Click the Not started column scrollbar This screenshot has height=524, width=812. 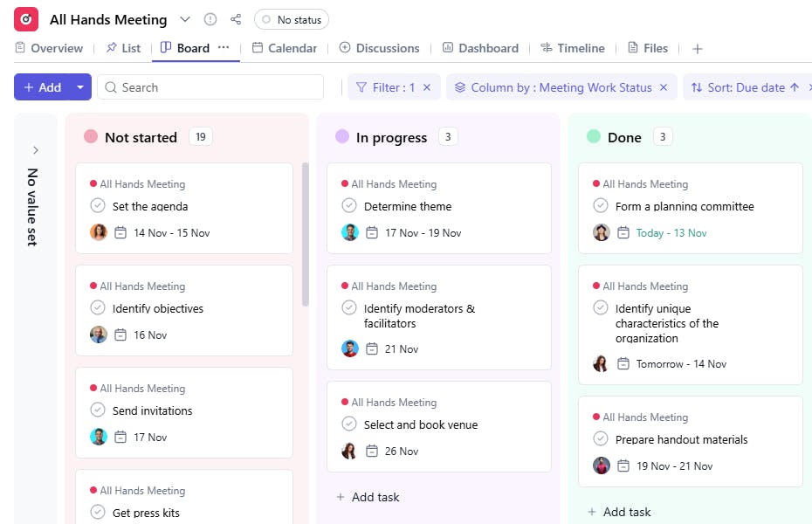pos(305,234)
